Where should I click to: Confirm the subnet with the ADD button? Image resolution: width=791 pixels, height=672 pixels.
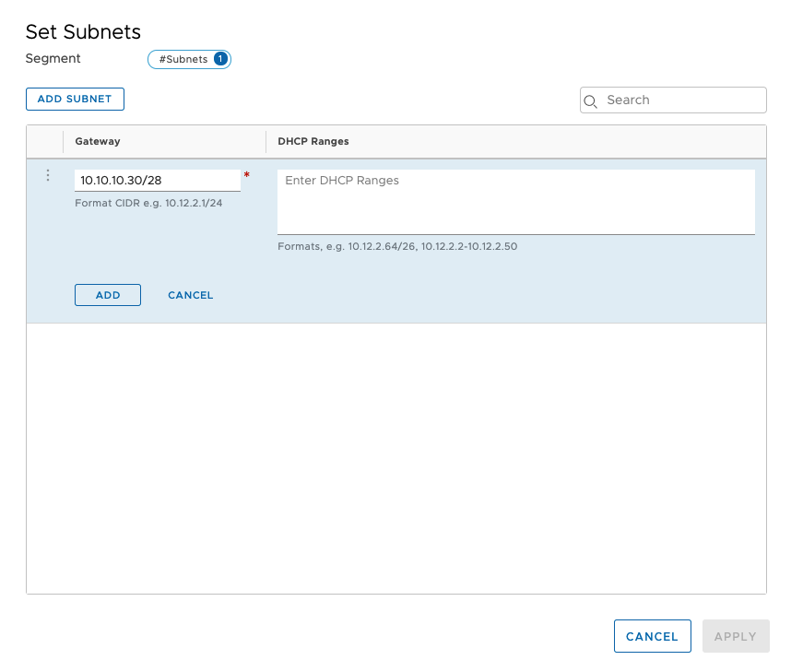[108, 295]
